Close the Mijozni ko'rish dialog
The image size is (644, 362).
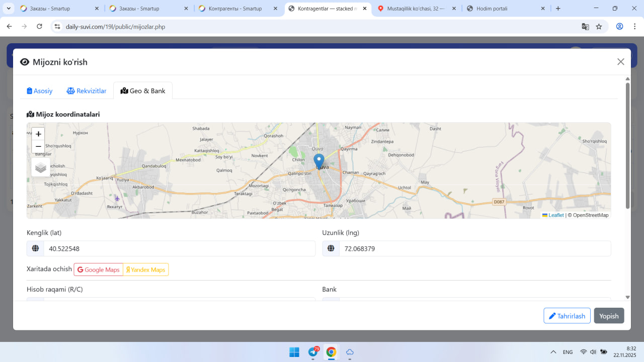pyautogui.click(x=620, y=62)
